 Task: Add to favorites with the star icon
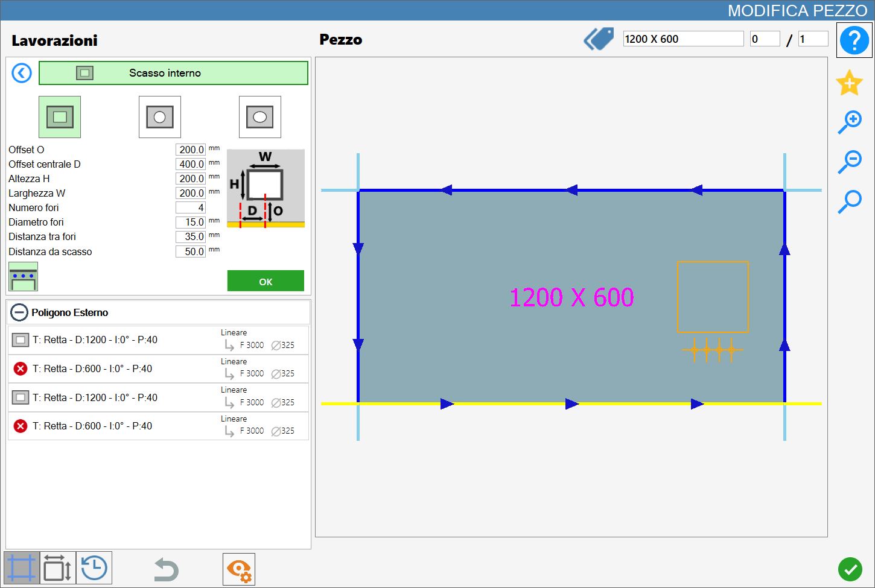point(850,83)
